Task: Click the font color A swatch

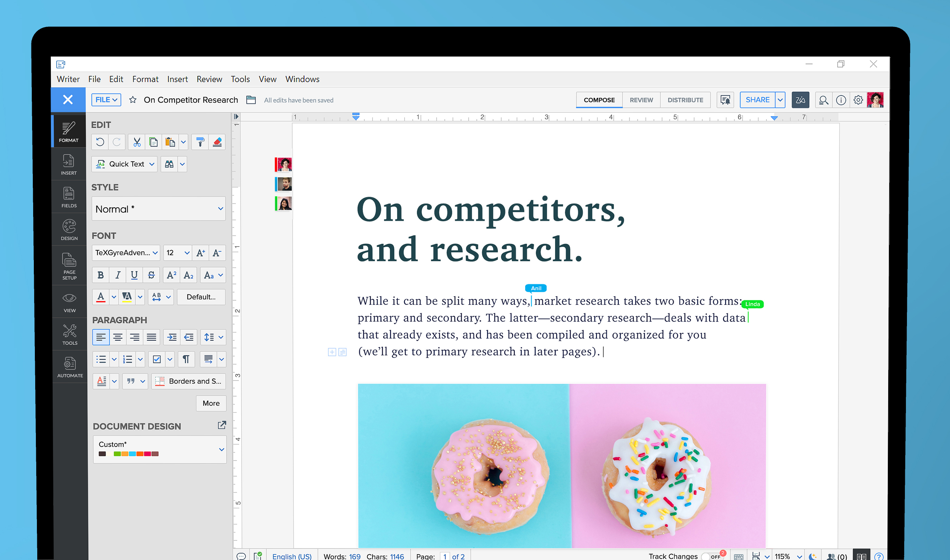Action: click(x=101, y=297)
